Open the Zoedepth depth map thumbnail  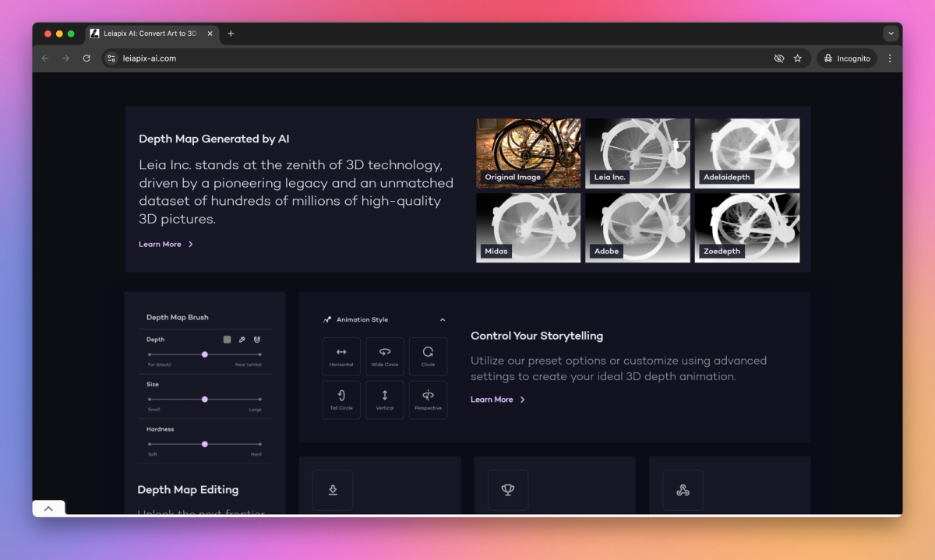tap(747, 227)
